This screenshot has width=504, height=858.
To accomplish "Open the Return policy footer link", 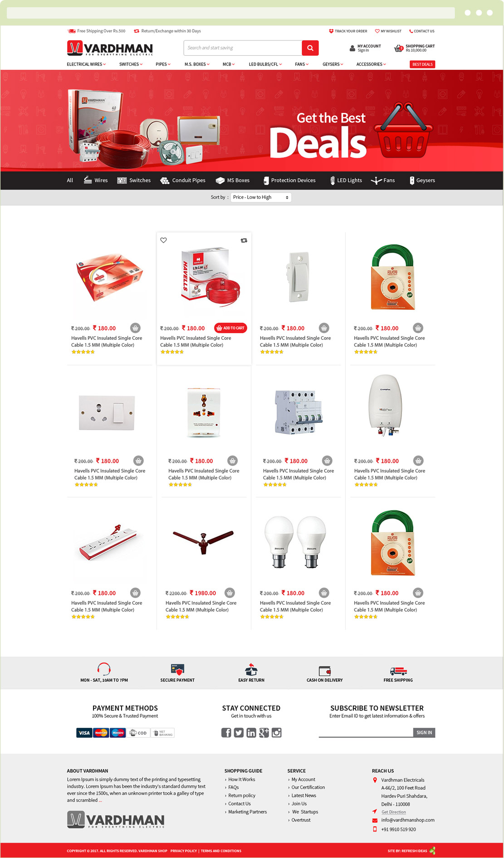I will 242,795.
